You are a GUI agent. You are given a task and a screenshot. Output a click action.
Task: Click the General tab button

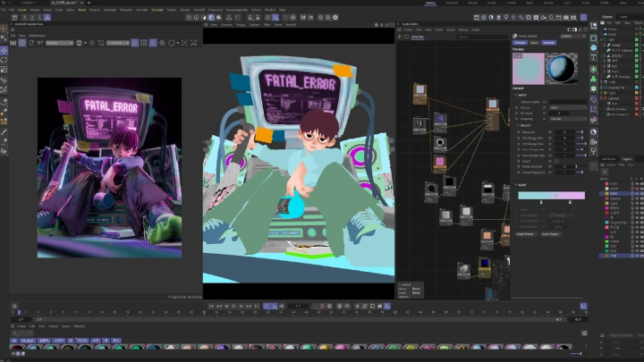[548, 42]
